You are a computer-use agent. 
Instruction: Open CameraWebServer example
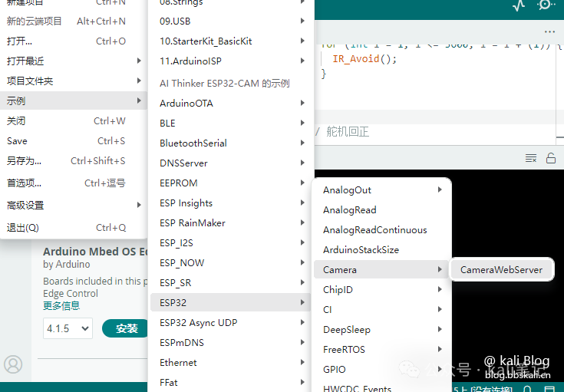501,270
